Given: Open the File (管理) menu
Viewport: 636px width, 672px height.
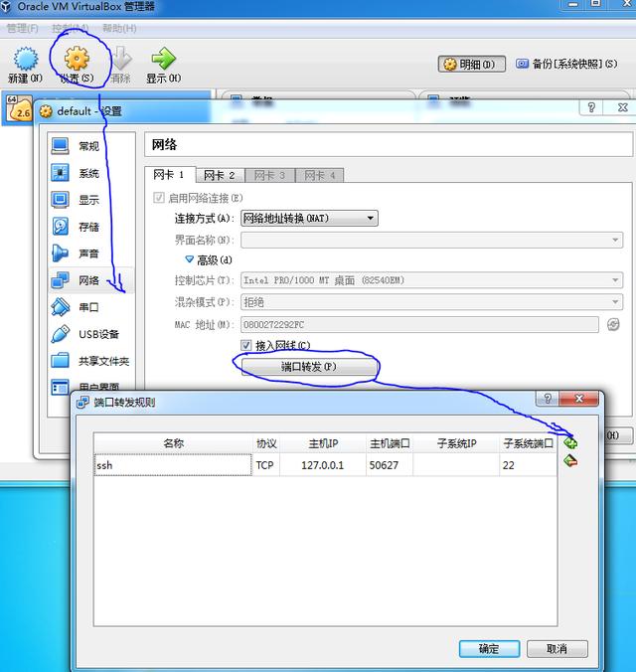Looking at the screenshot, I should [x=22, y=28].
